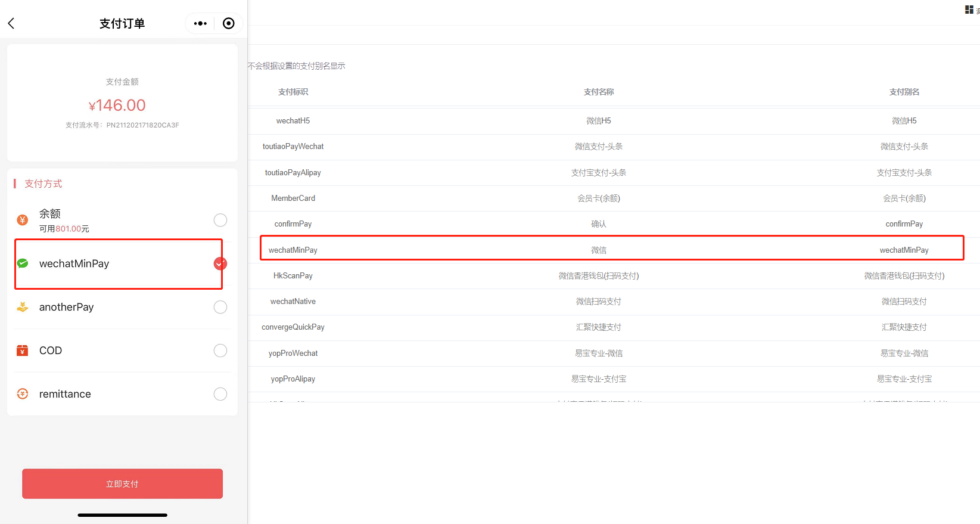Click 微信扫码支付 alias cell
The image size is (980, 524).
click(904, 302)
